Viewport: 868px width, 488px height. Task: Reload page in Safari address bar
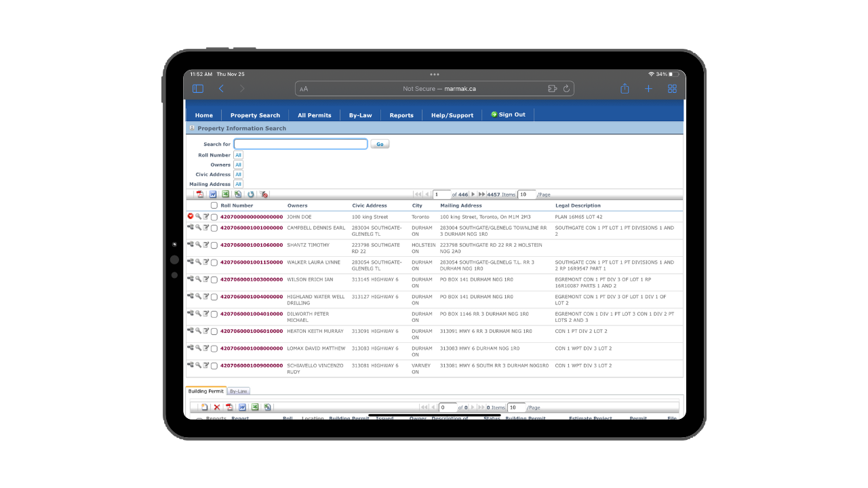(566, 89)
